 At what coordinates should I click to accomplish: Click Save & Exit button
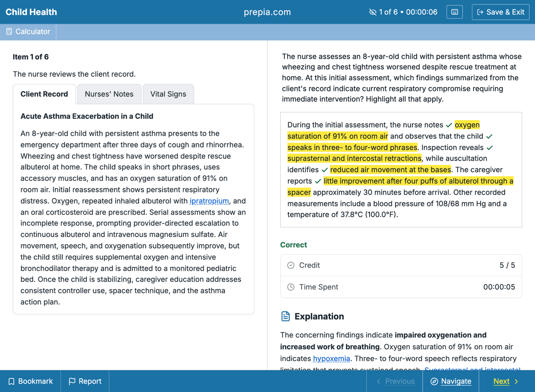click(x=501, y=12)
